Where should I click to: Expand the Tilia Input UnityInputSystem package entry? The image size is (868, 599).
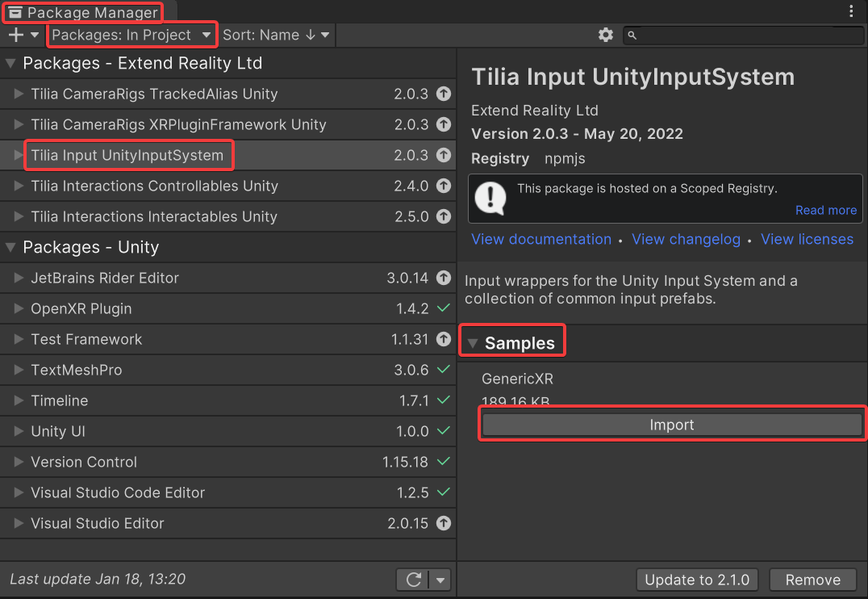click(x=16, y=155)
